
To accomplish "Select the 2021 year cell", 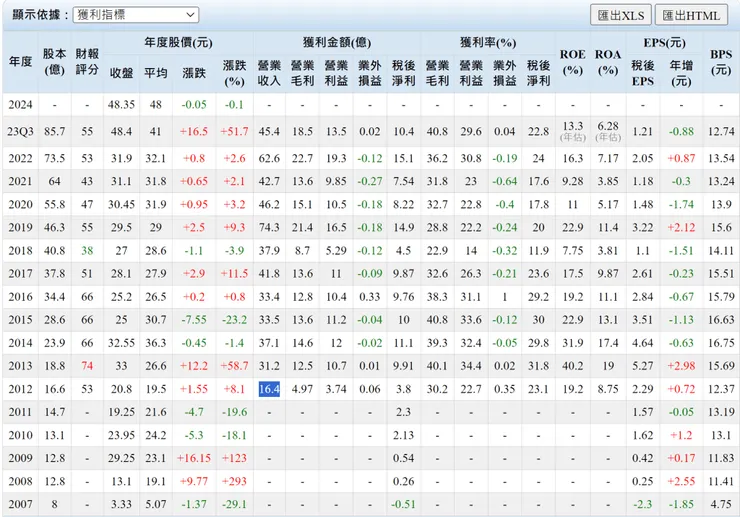I will (x=20, y=181).
